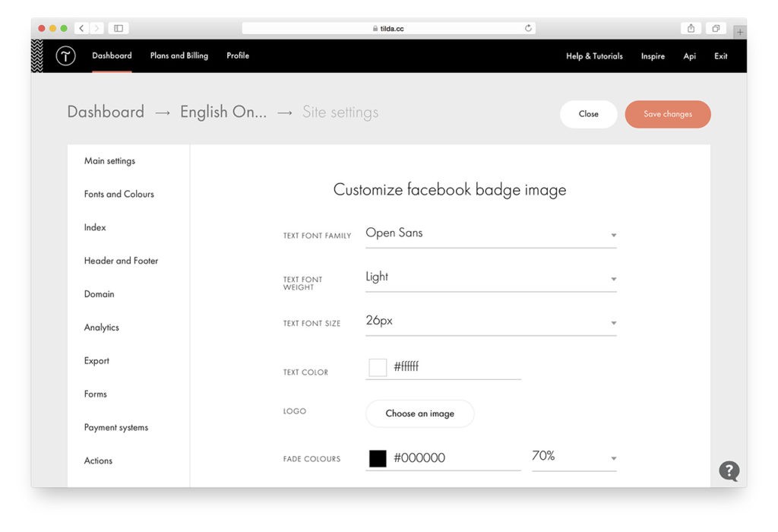This screenshot has width=778, height=532.
Task: Click Save changes button
Action: (667, 114)
